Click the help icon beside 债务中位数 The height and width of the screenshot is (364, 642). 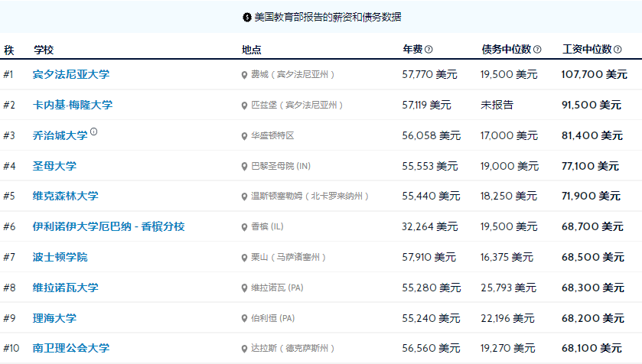[x=537, y=50]
